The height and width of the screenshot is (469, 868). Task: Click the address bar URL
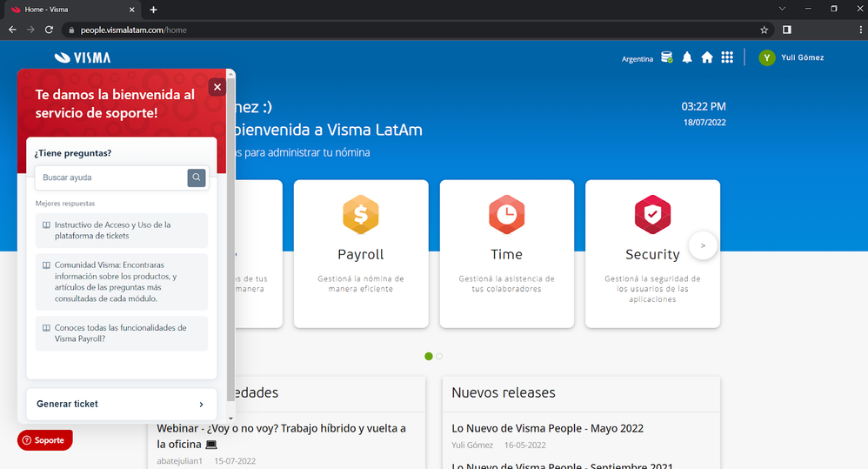[x=133, y=30]
